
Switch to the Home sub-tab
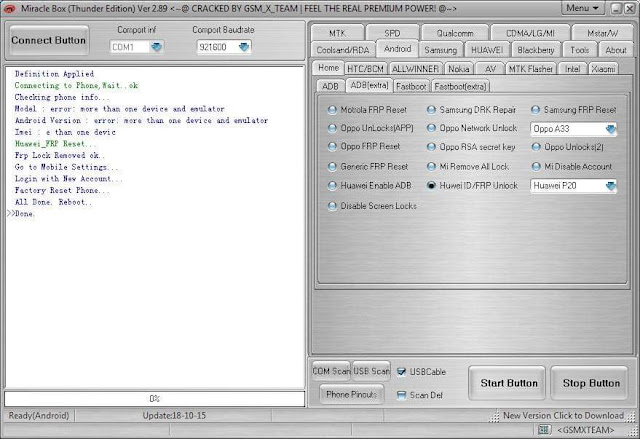click(328, 68)
